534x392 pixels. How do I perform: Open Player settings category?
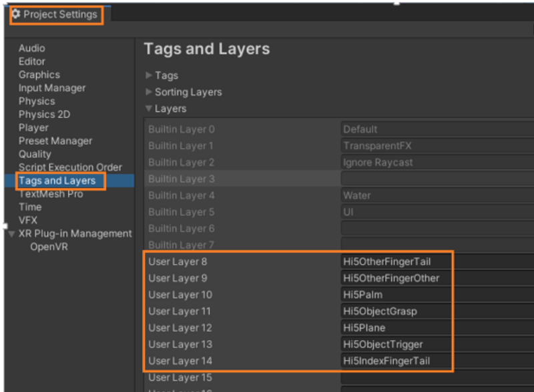point(33,127)
